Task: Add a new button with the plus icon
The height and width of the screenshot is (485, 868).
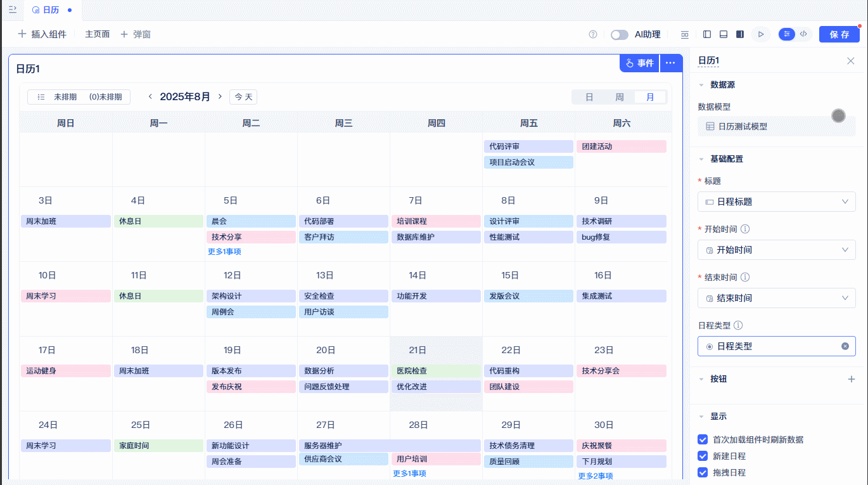Action: coord(852,379)
